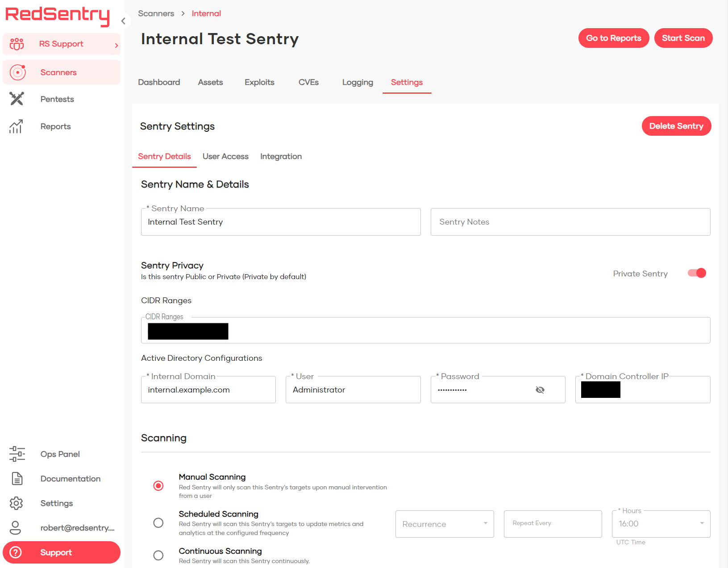The image size is (728, 568).
Task: Open Support via the question mark icon
Action: [16, 552]
